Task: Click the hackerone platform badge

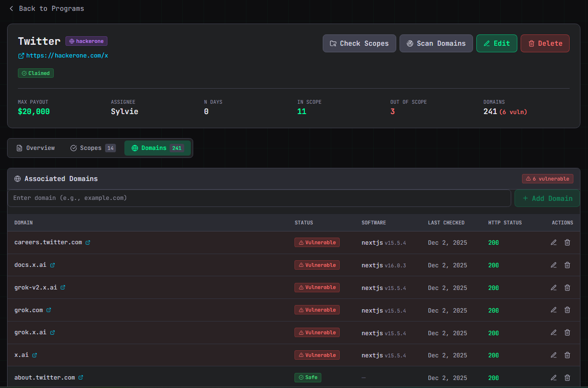Action: [x=87, y=41]
